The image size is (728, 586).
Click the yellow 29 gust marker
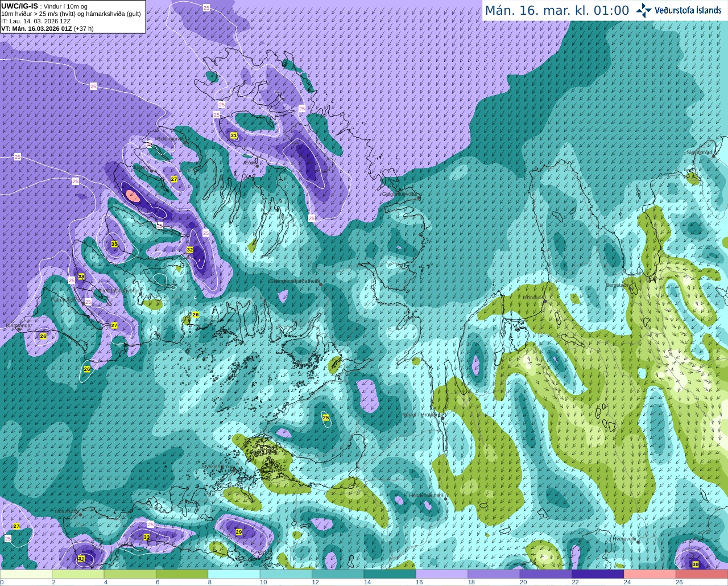(239, 532)
